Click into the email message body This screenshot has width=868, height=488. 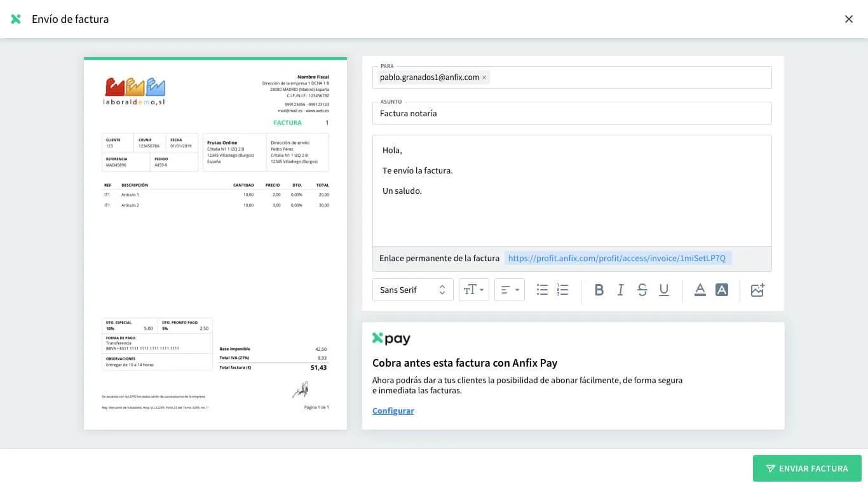click(572, 191)
